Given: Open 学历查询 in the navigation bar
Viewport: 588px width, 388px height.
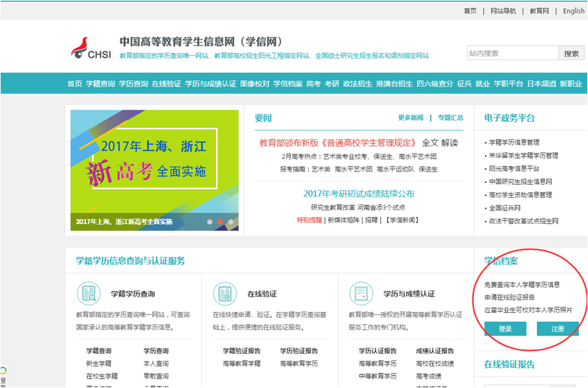Looking at the screenshot, I should point(133,83).
